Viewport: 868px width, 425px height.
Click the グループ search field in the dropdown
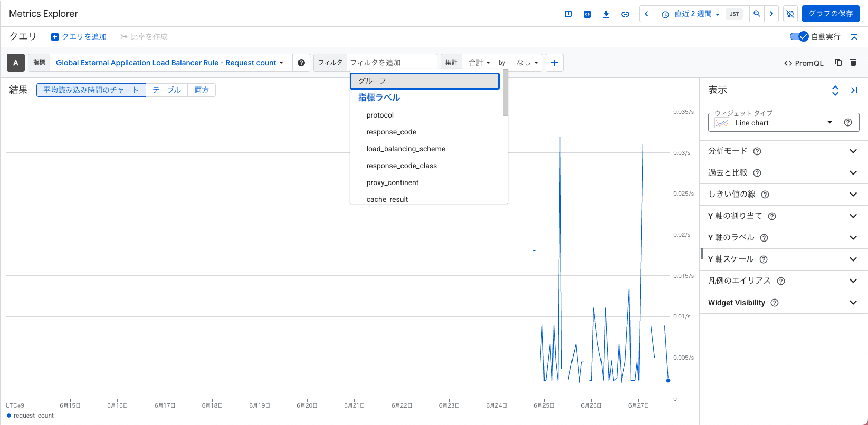coord(425,81)
